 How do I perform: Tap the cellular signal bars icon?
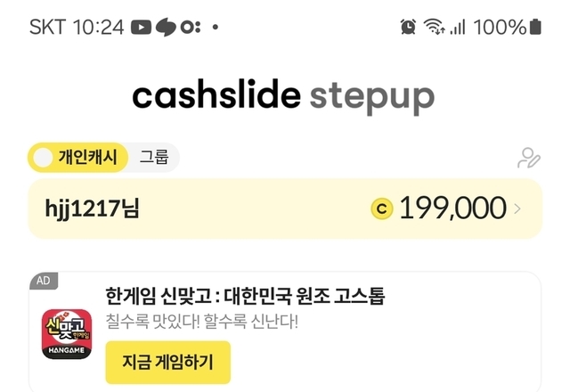tap(458, 27)
